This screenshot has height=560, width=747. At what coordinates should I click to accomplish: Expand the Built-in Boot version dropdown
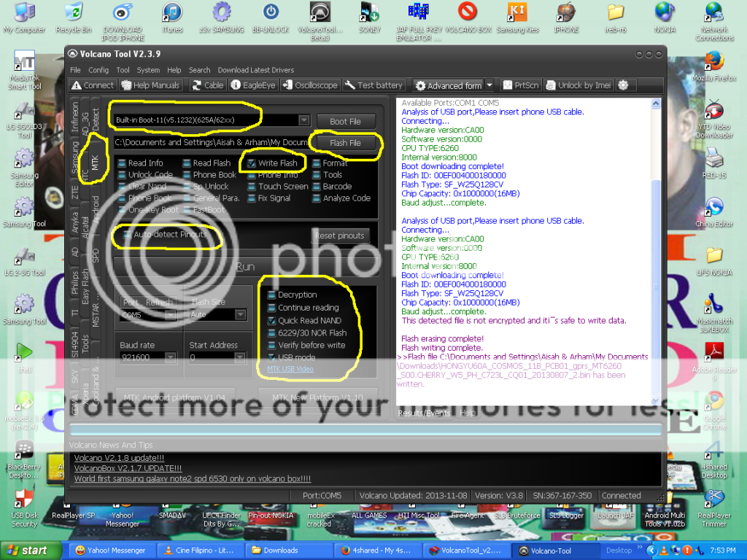click(303, 120)
